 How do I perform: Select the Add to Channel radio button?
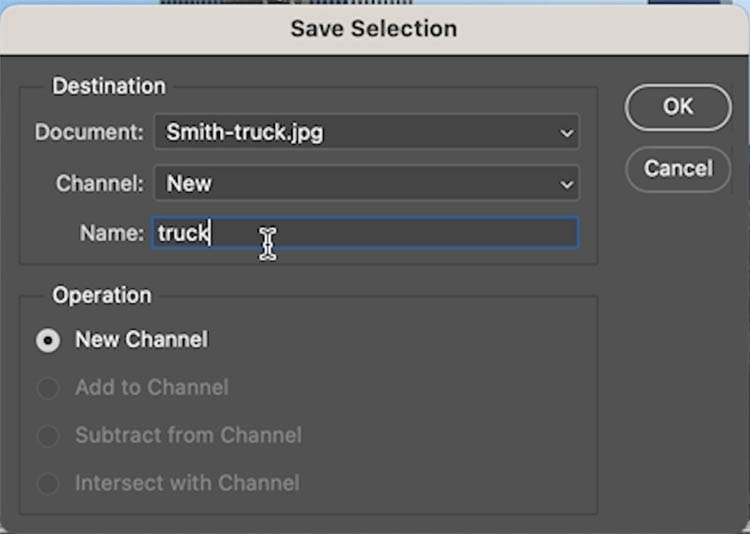[x=48, y=388]
